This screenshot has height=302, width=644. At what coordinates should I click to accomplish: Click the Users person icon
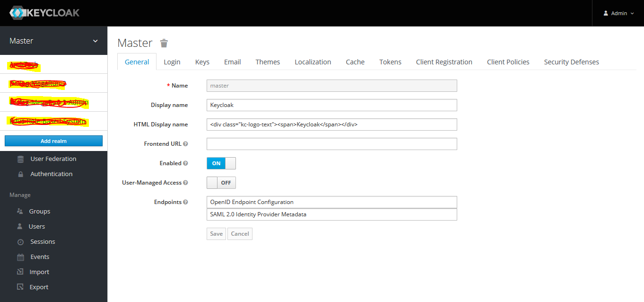pos(20,226)
